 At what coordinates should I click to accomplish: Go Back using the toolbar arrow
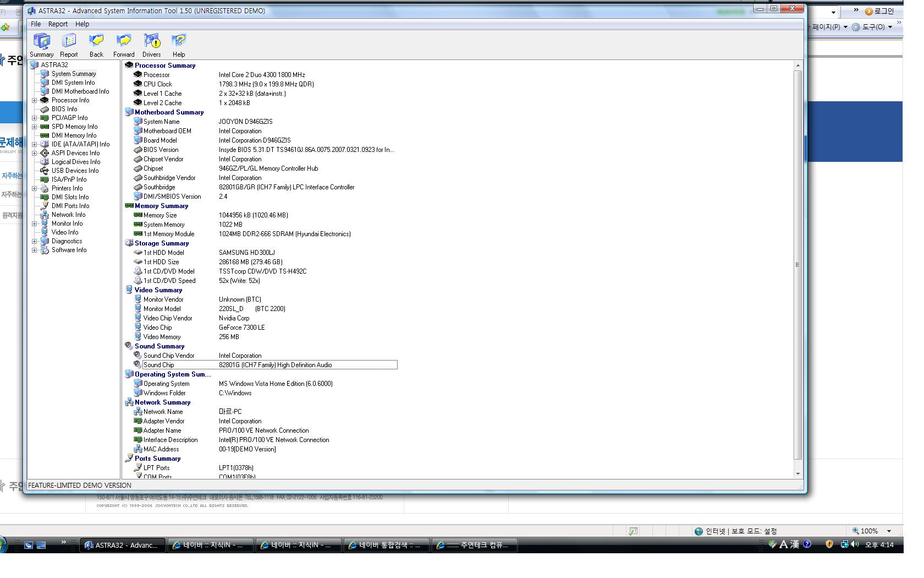coord(96,45)
